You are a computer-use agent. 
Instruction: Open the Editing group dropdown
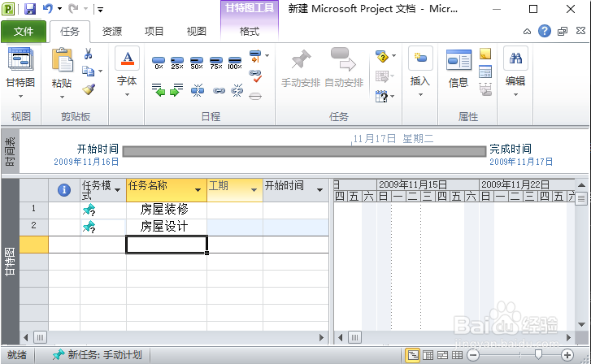pyautogui.click(x=515, y=94)
